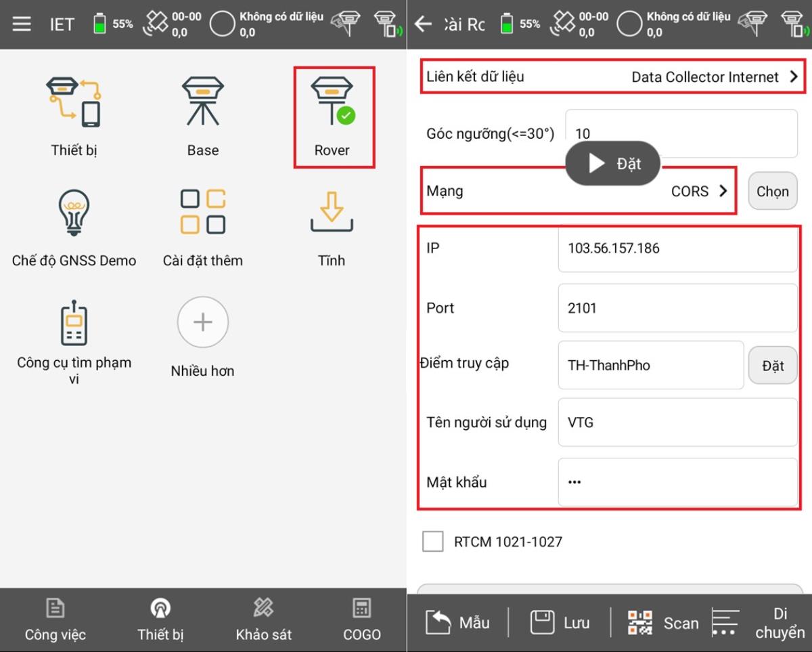The image size is (812, 652).
Task: Open the hamburger menu in the header
Action: tap(22, 24)
